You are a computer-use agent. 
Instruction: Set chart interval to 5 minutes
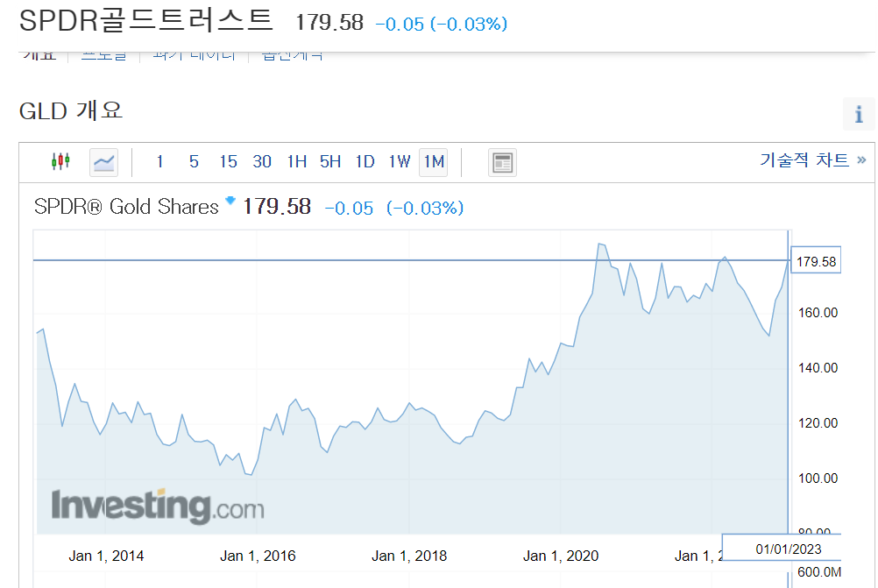coord(194,162)
